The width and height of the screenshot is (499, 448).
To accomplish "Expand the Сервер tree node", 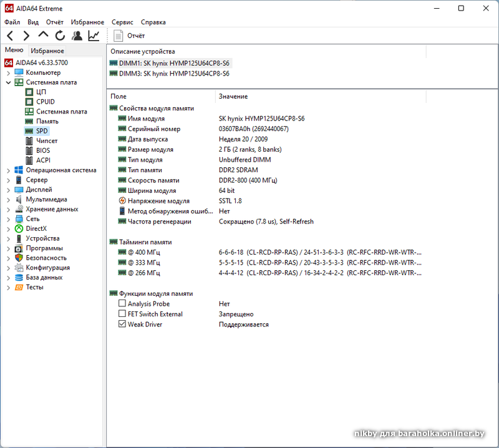I will [x=8, y=180].
